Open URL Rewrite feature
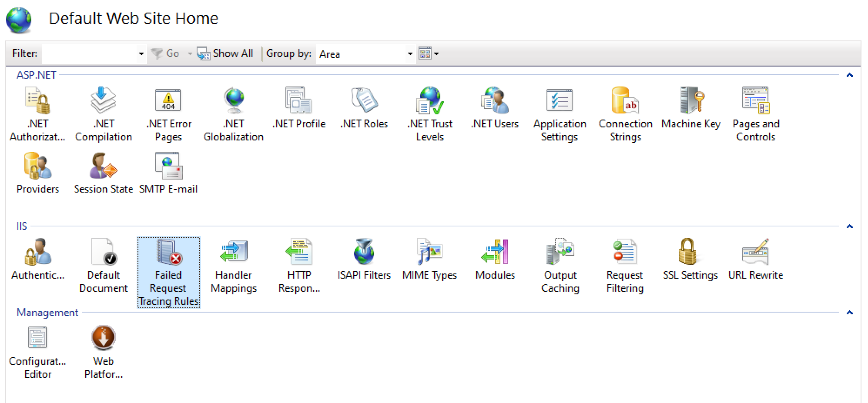868x403 pixels. pos(756,259)
